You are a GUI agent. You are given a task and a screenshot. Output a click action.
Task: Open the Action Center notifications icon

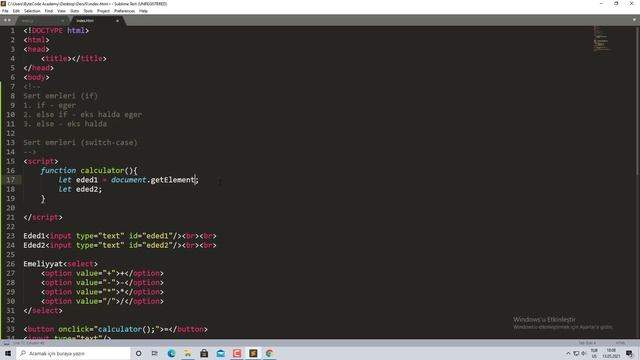tap(629, 353)
